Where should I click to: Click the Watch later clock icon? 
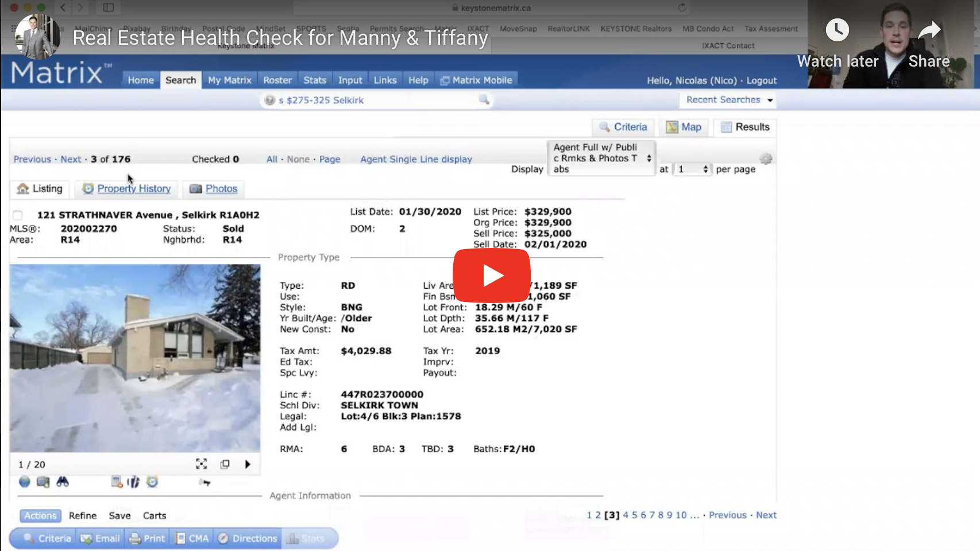837,30
